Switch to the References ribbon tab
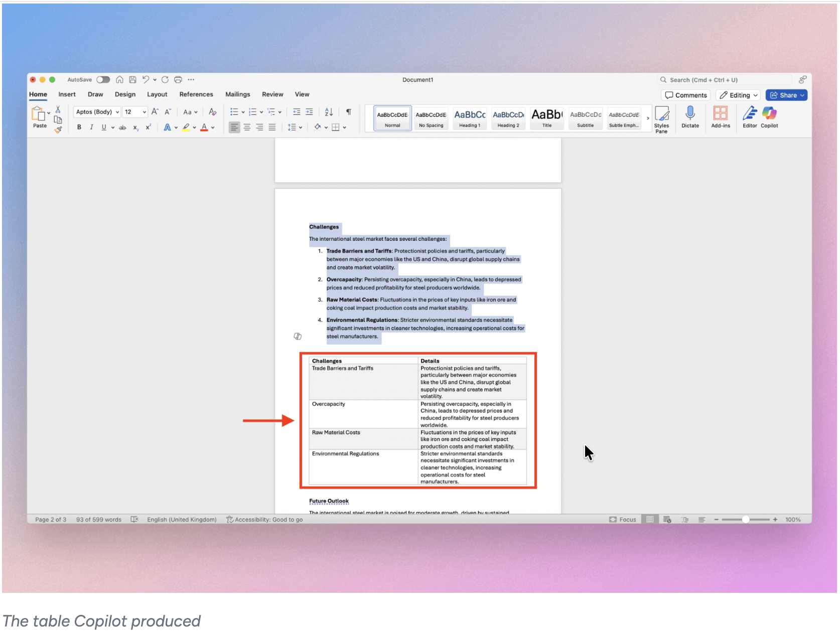The height and width of the screenshot is (635, 840). [x=196, y=94]
